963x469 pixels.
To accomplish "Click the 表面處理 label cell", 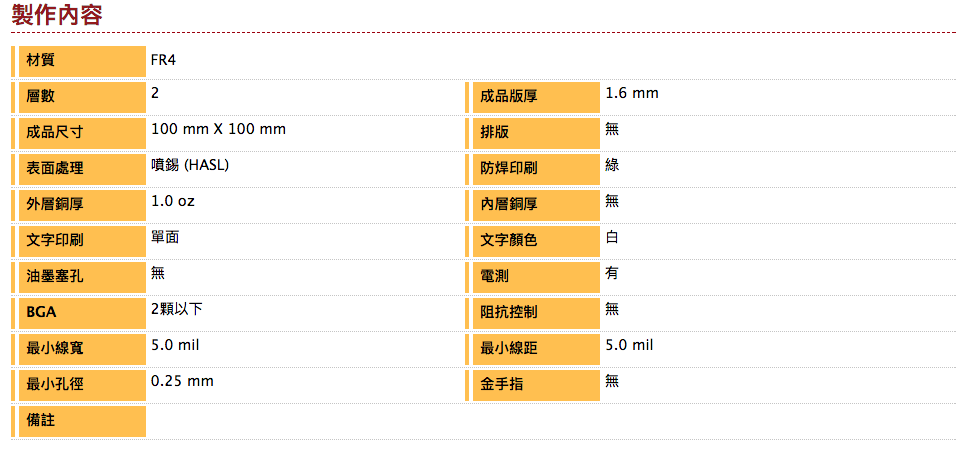I will (82, 169).
